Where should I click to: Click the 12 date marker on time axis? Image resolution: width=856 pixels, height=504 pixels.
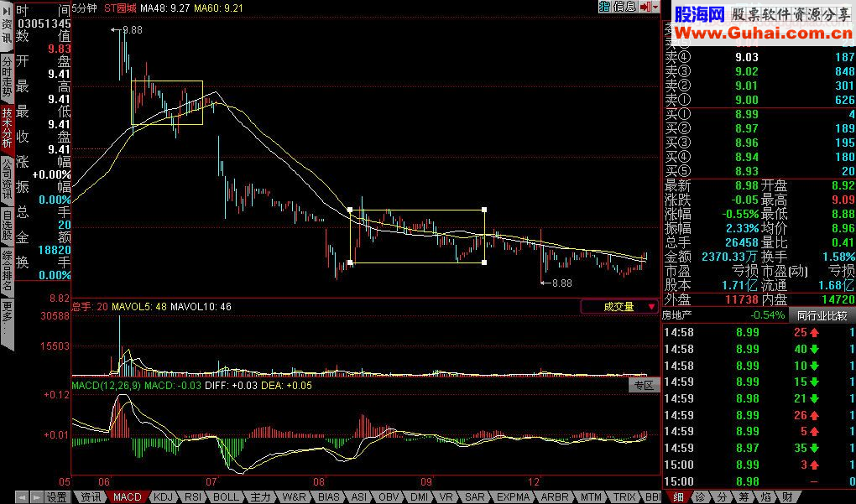pos(534,481)
